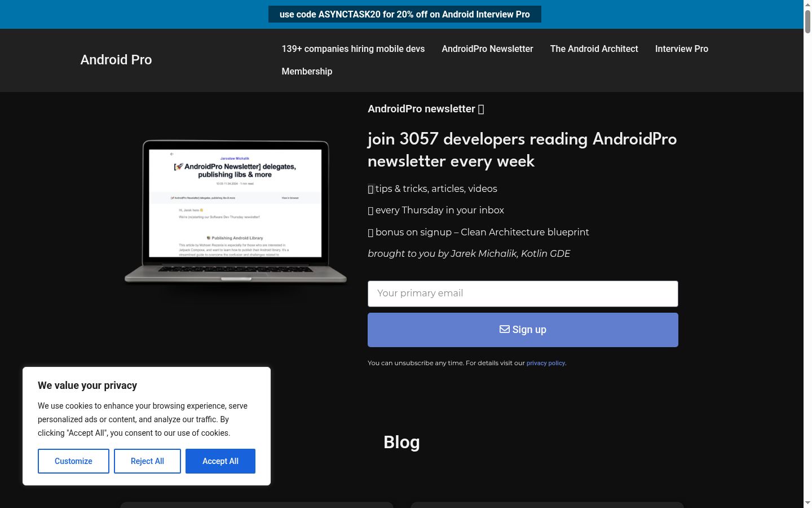Open The Android Architect page
This screenshot has width=812, height=508.
pyautogui.click(x=594, y=49)
